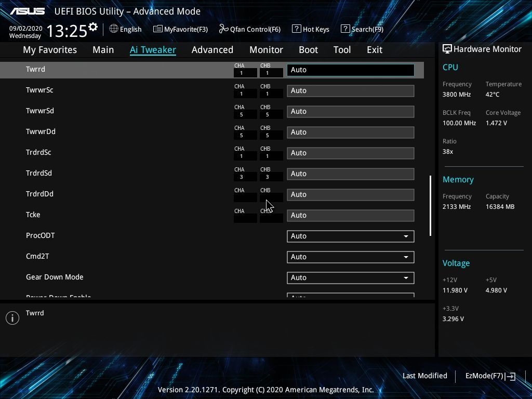Screen dimensions: 532x399
Task: Select the TwrwrDd Auto field
Action: [x=351, y=132]
